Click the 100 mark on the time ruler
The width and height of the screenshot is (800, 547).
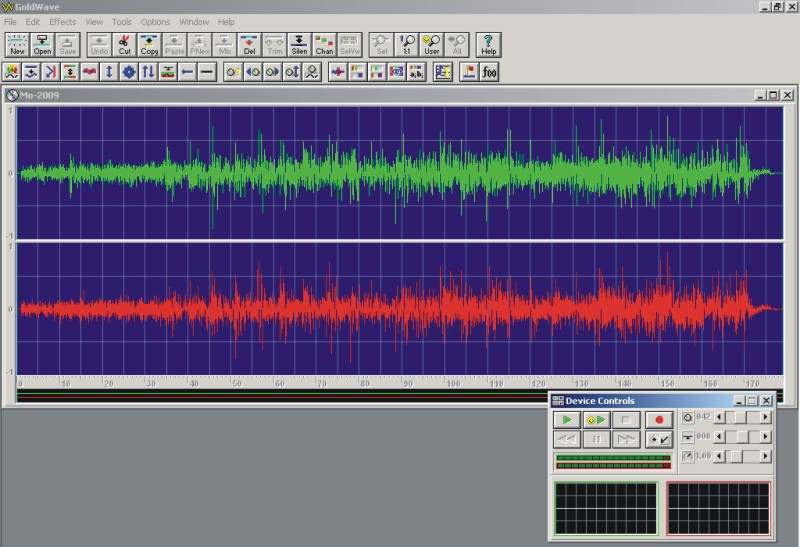(x=453, y=383)
